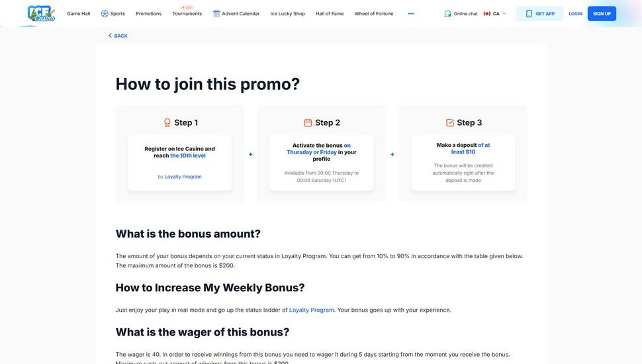Click the phone icon in Get App
642x364 pixels.
(529, 13)
